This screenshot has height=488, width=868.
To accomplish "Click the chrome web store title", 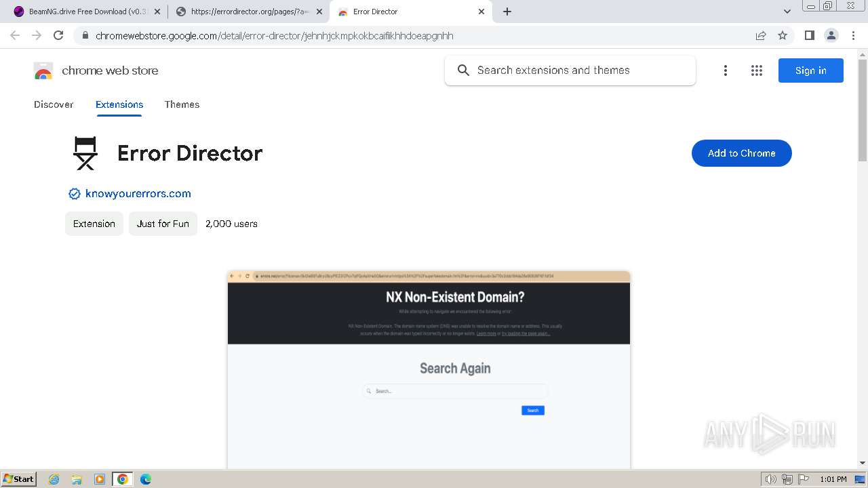I will pyautogui.click(x=110, y=70).
